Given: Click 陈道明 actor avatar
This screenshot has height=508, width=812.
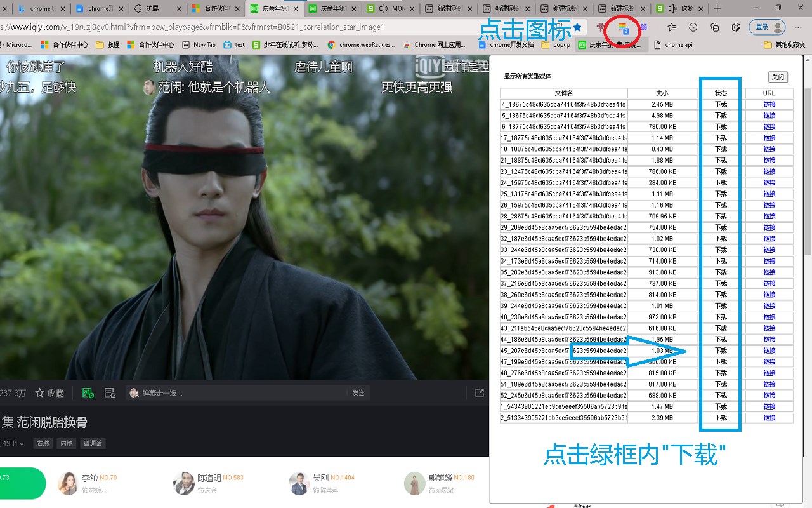Looking at the screenshot, I should click(x=183, y=483).
